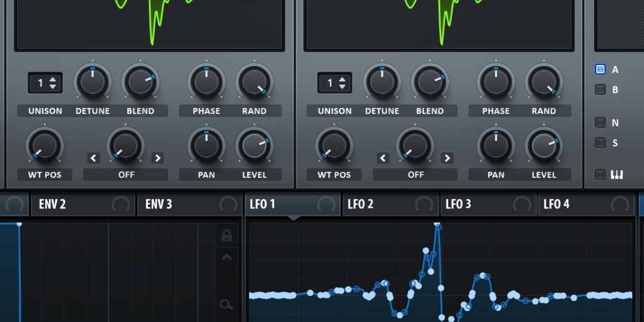Select next warp mode on right oscillator
Viewport: 644px width, 322px height.
(447, 158)
